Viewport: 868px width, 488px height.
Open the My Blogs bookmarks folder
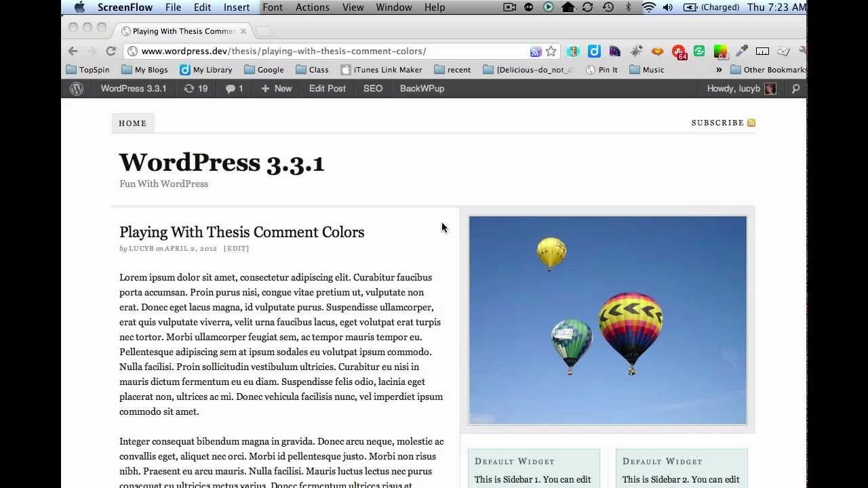coord(144,69)
